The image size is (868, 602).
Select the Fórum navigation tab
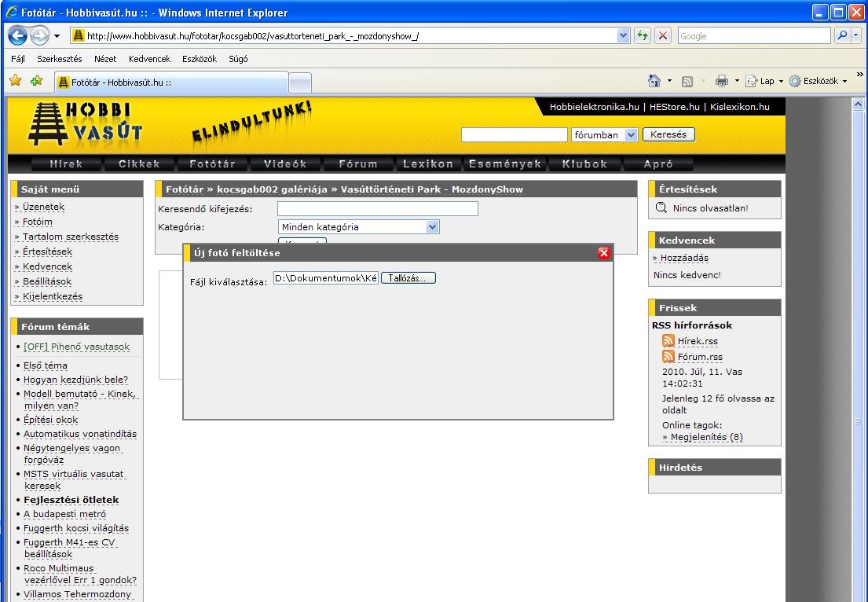coord(357,164)
